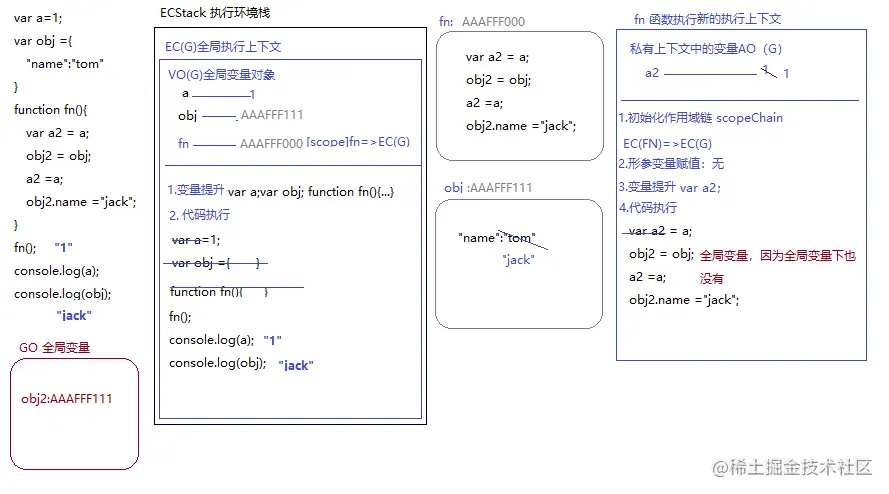
Task: Select '1.初始化作用域链 scopeChain' step
Action: pyautogui.click(x=701, y=118)
